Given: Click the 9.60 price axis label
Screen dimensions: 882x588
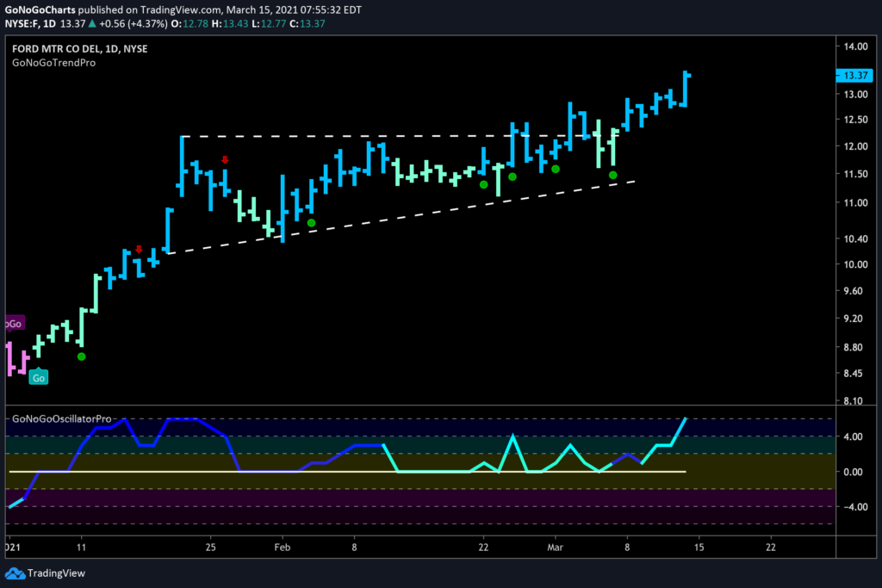Looking at the screenshot, I should (853, 291).
